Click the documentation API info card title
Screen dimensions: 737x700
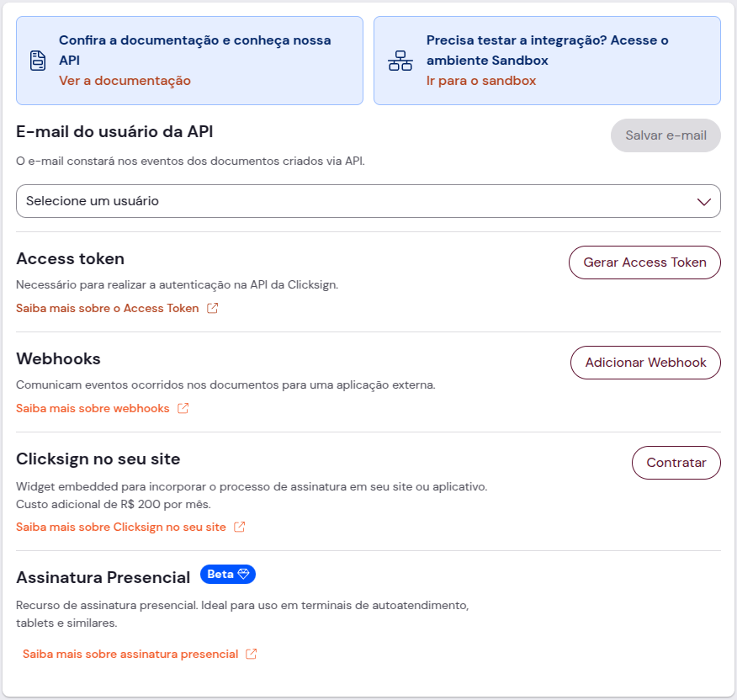point(194,50)
